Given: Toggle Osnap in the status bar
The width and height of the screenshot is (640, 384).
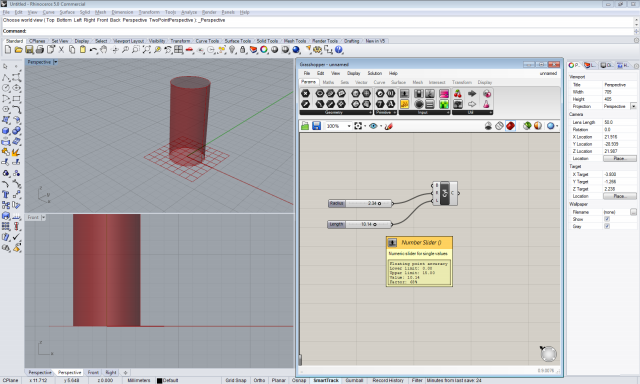Looking at the screenshot, I should (x=299, y=380).
